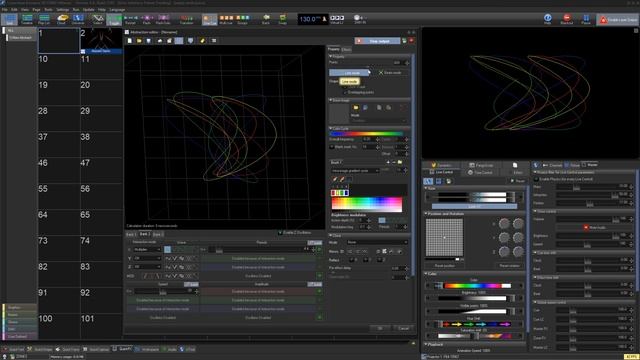The width and height of the screenshot is (640, 360).
Task: Click Open folder icon in Abstraction editor
Action: click(x=139, y=41)
